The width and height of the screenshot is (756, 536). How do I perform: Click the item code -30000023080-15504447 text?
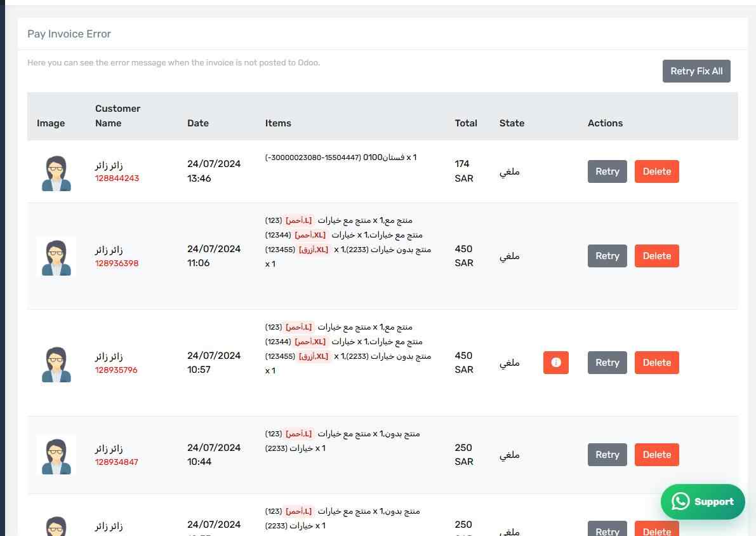pos(313,157)
